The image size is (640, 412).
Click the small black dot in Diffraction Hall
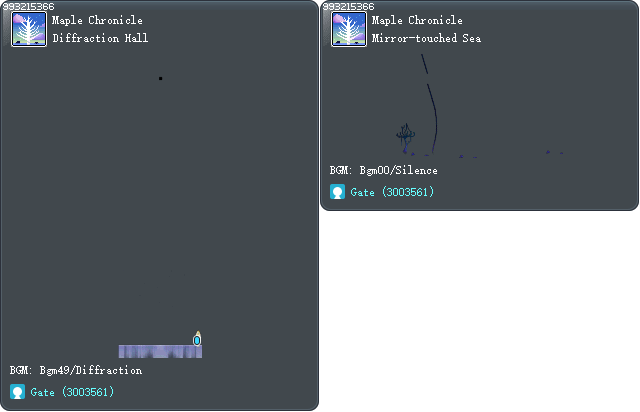click(x=160, y=78)
